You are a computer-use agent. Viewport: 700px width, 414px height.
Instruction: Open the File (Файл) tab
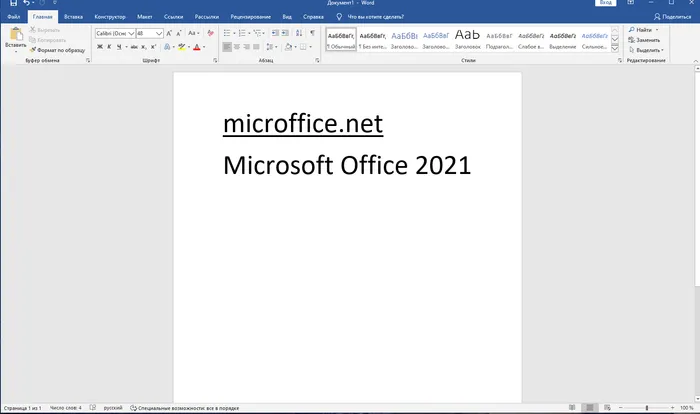click(x=14, y=17)
